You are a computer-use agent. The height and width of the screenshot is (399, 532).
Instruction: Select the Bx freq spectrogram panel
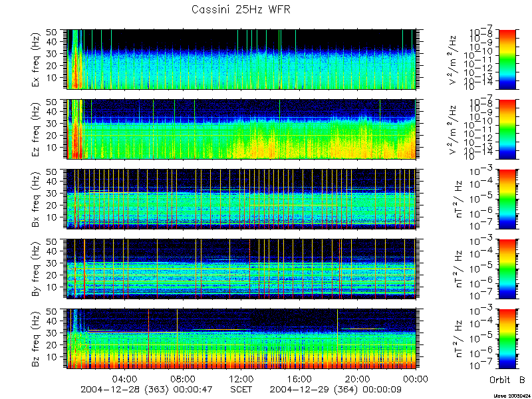241,199
